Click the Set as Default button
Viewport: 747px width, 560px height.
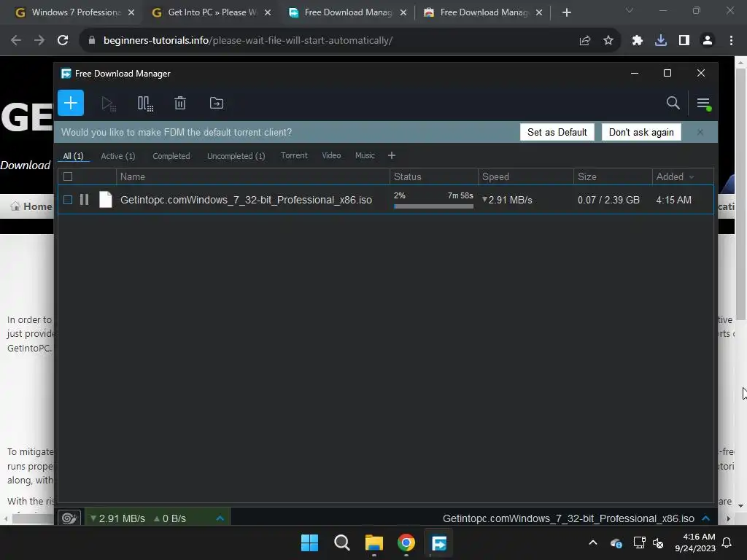tap(557, 133)
